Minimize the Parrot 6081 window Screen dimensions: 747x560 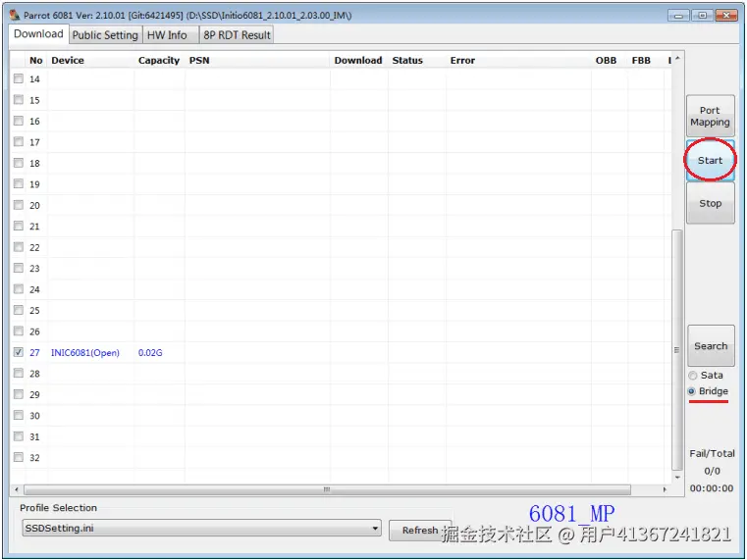click(678, 16)
